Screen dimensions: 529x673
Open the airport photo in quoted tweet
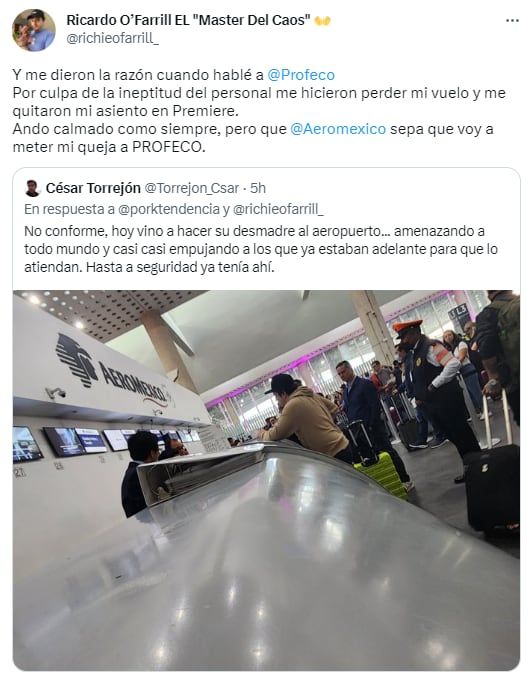click(x=266, y=480)
